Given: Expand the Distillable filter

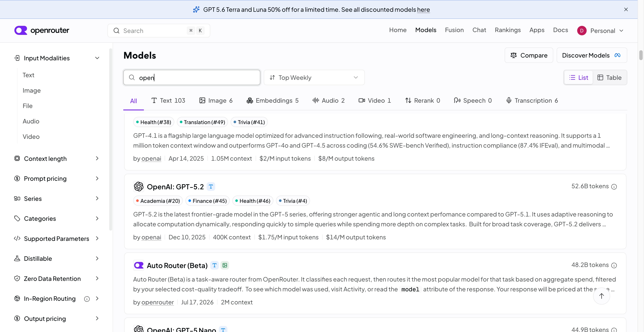Looking at the screenshot, I should click(x=57, y=259).
